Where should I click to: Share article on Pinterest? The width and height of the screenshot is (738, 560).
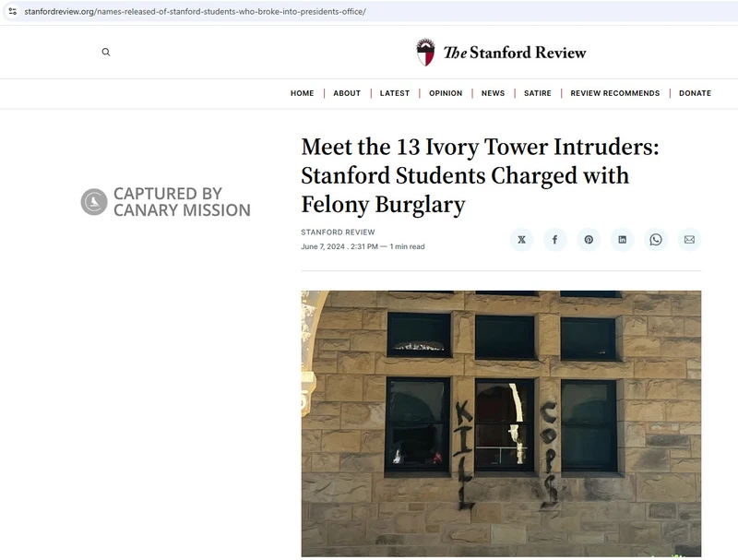[589, 240]
